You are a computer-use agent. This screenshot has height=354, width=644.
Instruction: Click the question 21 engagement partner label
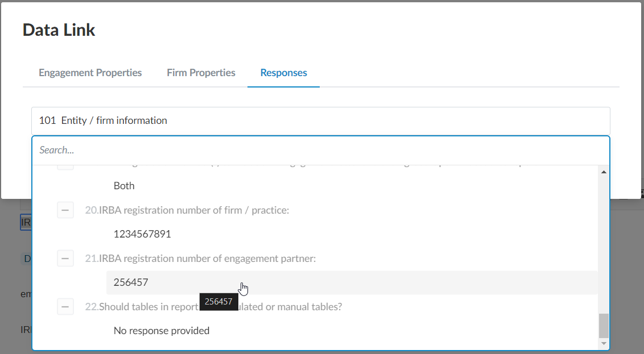[207, 259]
